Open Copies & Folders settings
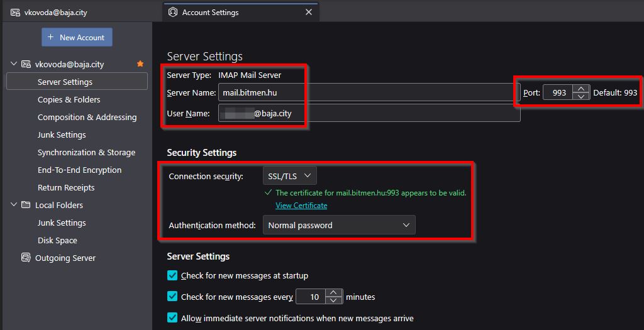644x330 pixels. [x=69, y=99]
